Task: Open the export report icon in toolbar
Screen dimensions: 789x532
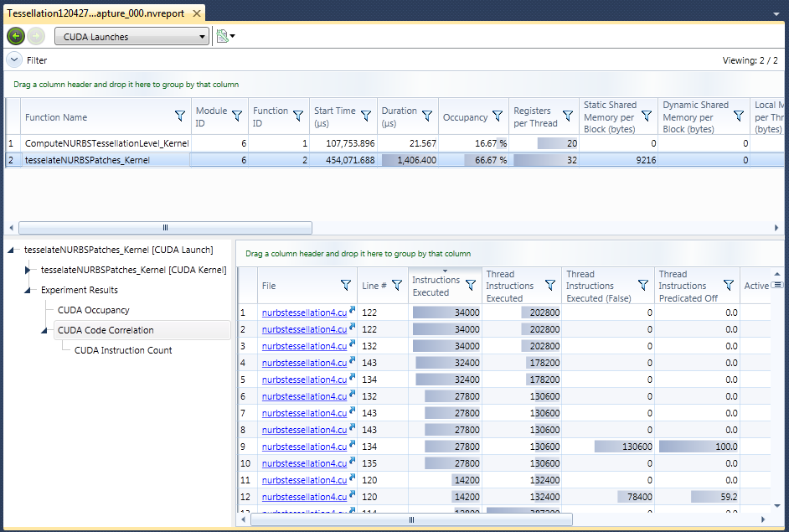Action: [x=223, y=36]
